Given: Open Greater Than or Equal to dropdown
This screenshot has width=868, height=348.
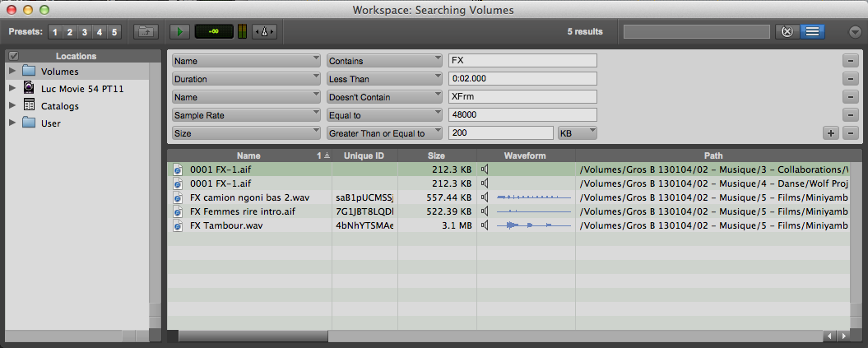Looking at the screenshot, I should tap(385, 132).
